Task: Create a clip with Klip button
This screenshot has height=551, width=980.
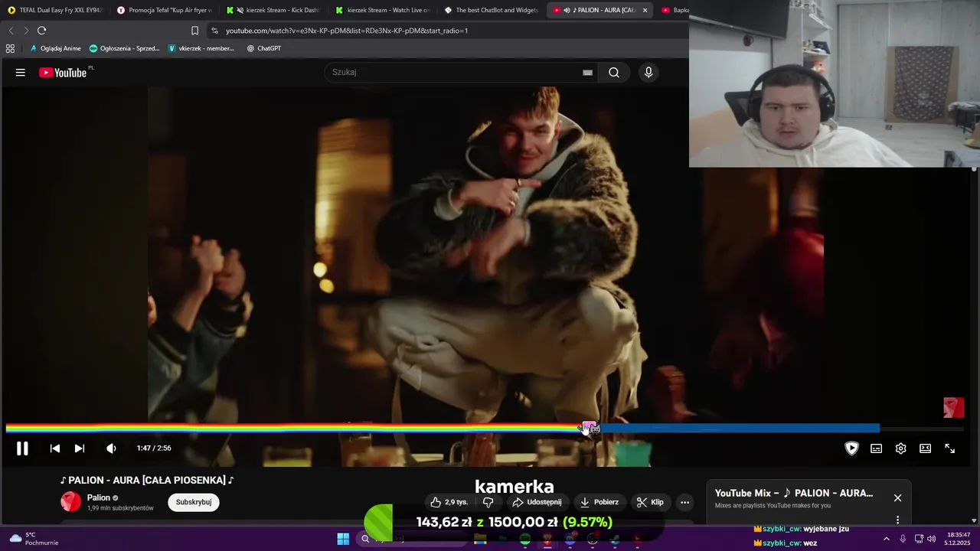Action: pyautogui.click(x=650, y=502)
